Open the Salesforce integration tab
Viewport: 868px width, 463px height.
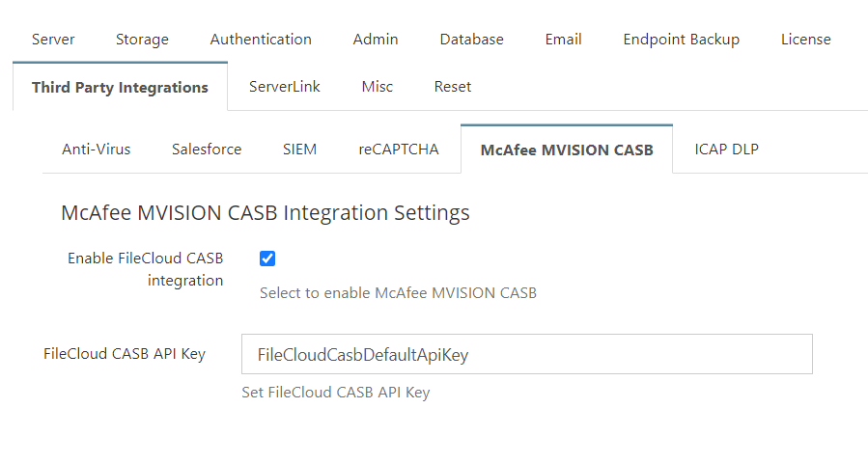[x=207, y=150]
